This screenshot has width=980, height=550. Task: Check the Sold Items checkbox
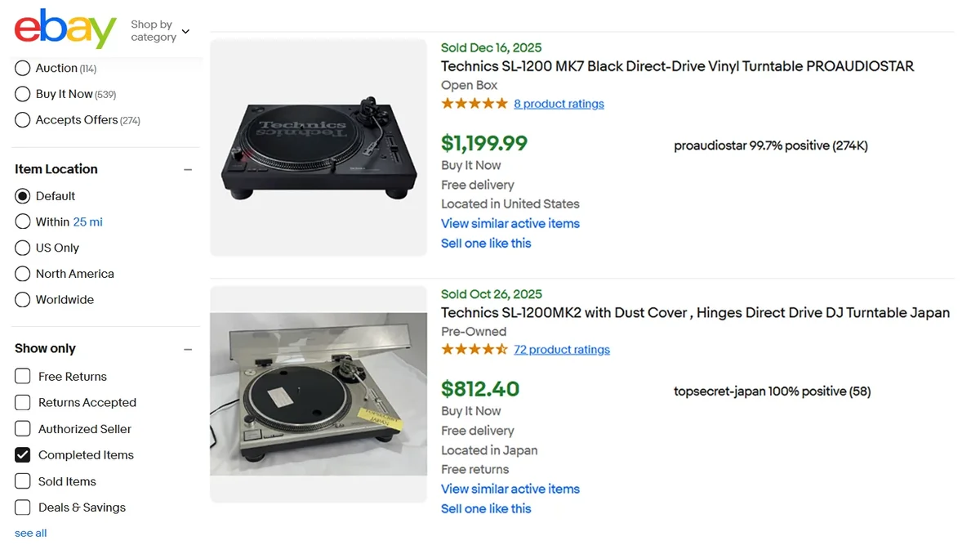click(23, 481)
